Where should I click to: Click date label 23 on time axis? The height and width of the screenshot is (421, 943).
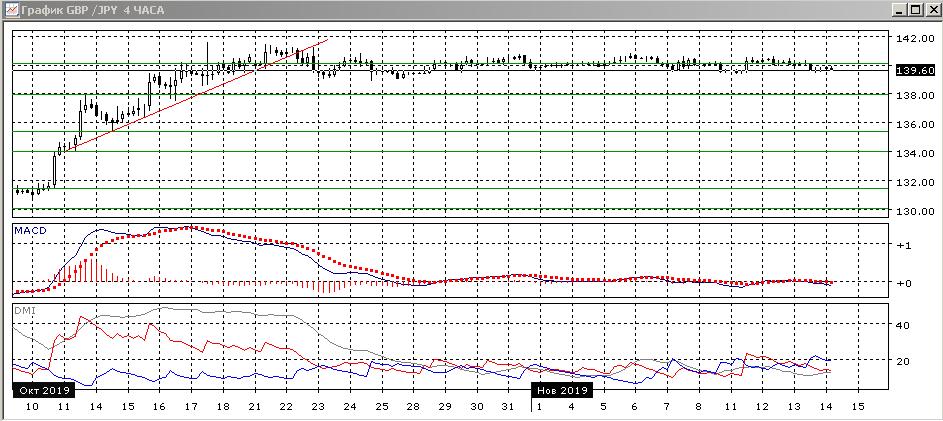318,407
